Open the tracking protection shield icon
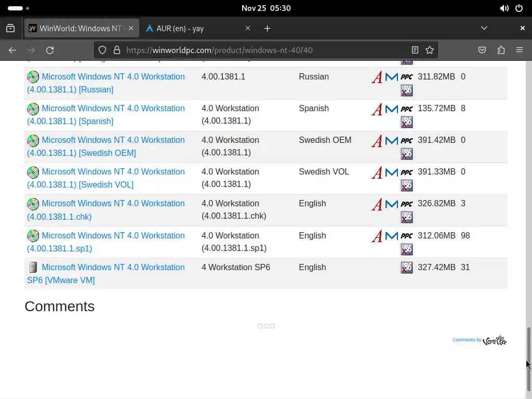The image size is (532, 399). (102, 50)
